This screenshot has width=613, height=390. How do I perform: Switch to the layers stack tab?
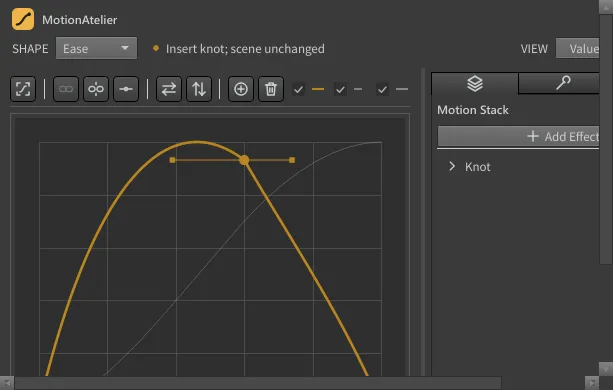tap(475, 83)
